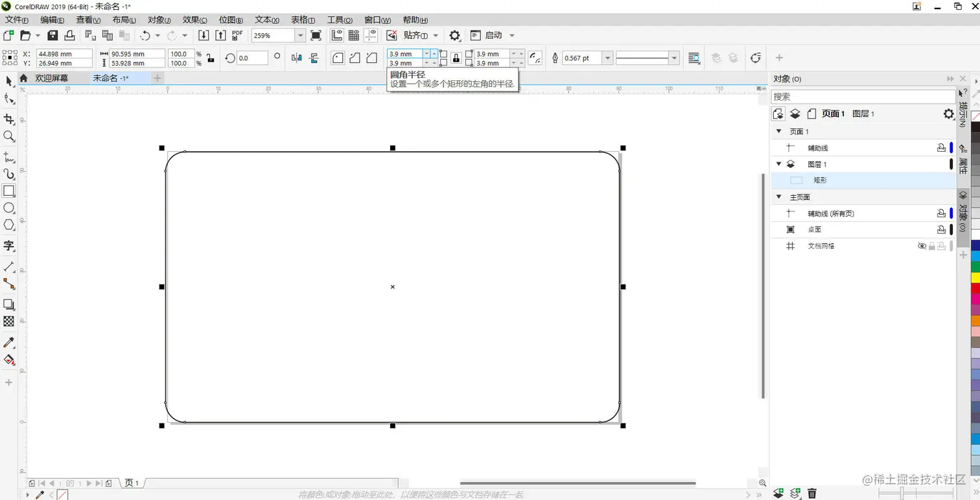Click the Import (down arrow) icon
980x500 pixels.
[204, 36]
